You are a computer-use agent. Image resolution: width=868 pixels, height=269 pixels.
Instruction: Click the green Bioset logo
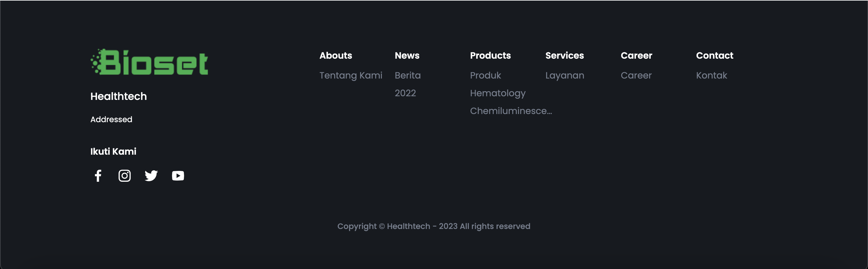tap(149, 62)
